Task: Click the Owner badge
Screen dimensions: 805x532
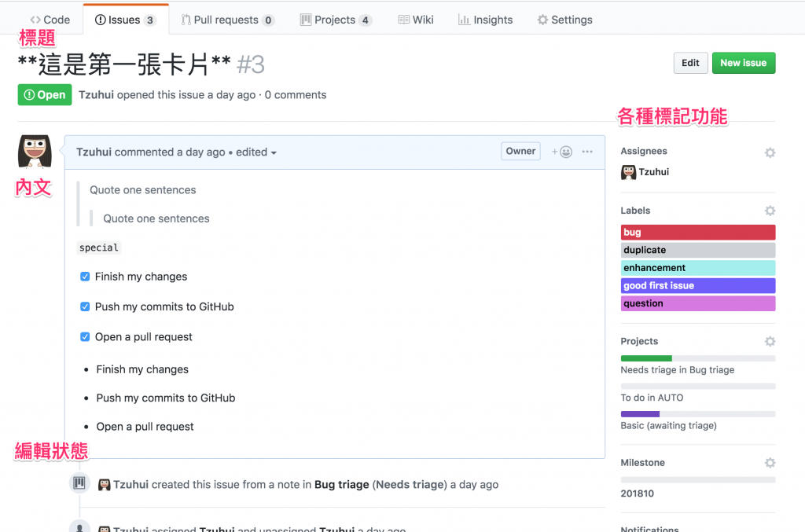Action: pyautogui.click(x=520, y=151)
